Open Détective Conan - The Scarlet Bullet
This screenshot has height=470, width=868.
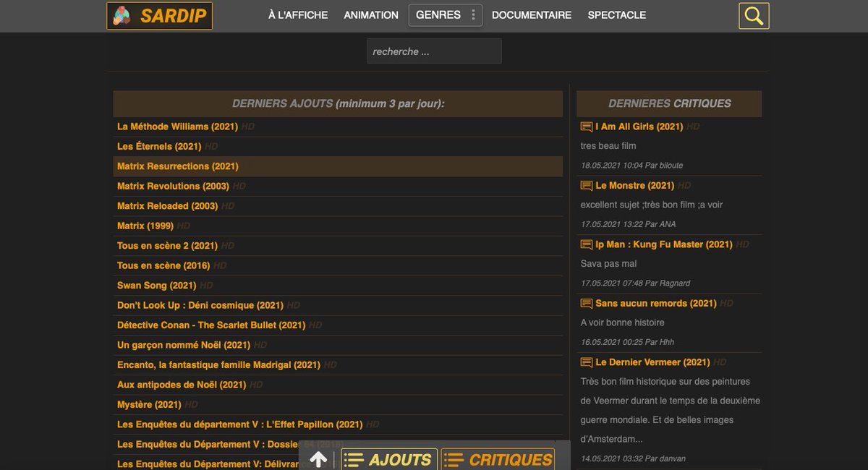click(x=211, y=325)
